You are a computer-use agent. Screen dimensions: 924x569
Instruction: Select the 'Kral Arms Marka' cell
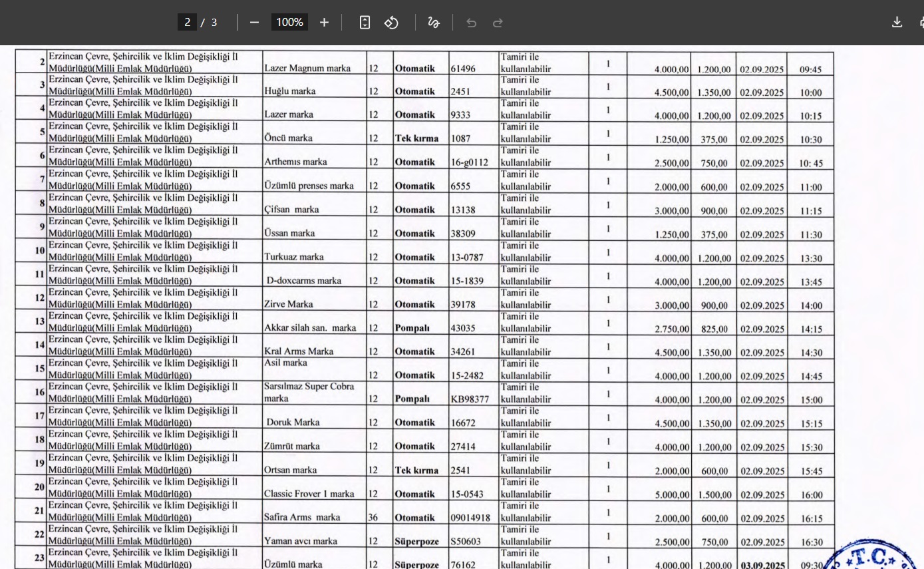299,351
